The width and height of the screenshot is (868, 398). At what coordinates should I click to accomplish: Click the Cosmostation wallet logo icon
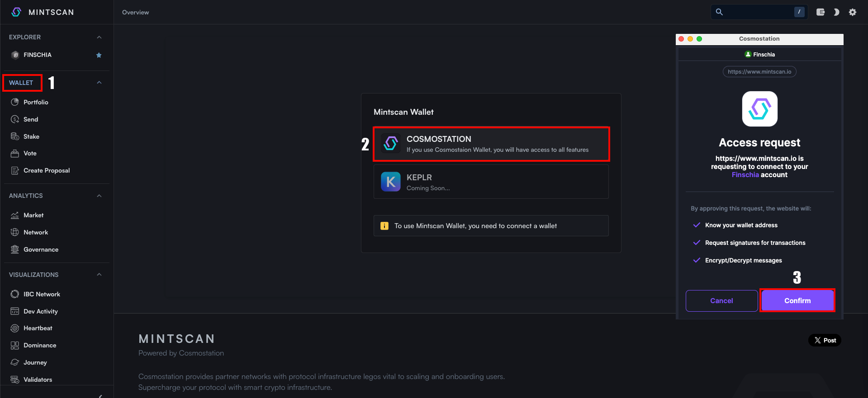point(391,144)
